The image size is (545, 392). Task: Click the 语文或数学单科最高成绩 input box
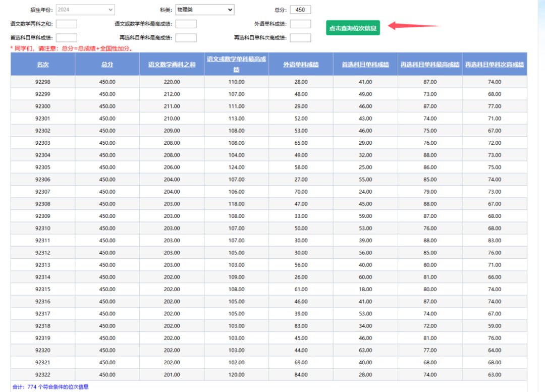click(x=186, y=24)
